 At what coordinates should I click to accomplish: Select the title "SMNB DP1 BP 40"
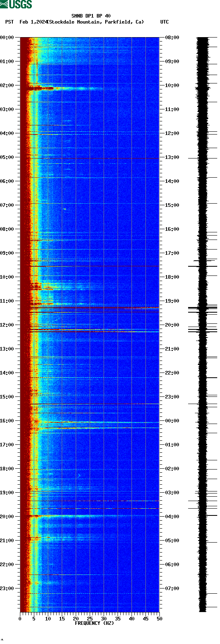[91, 16]
